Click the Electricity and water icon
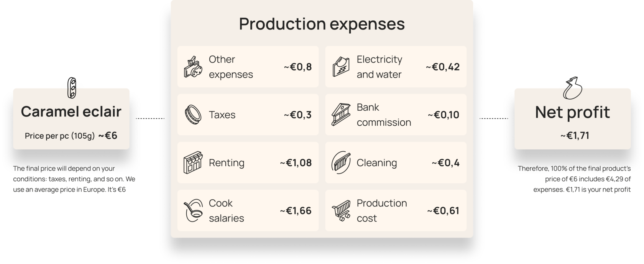Viewport: 644px width, 264px height. tap(341, 67)
